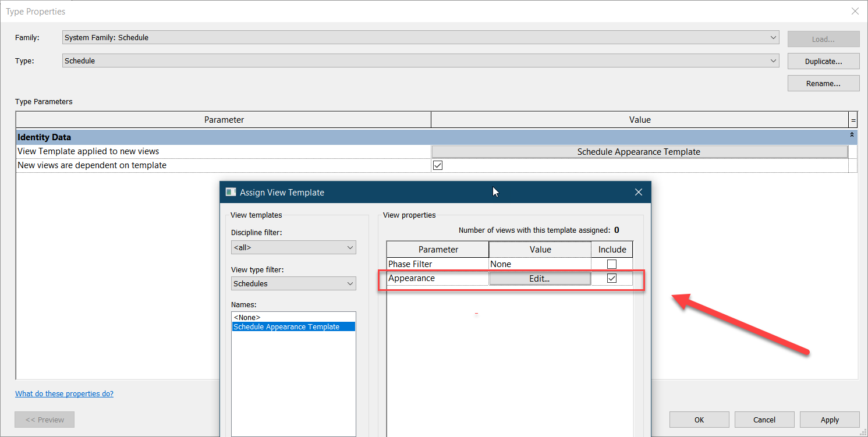Open the Family dropdown
The image size is (868, 437).
pyautogui.click(x=773, y=37)
